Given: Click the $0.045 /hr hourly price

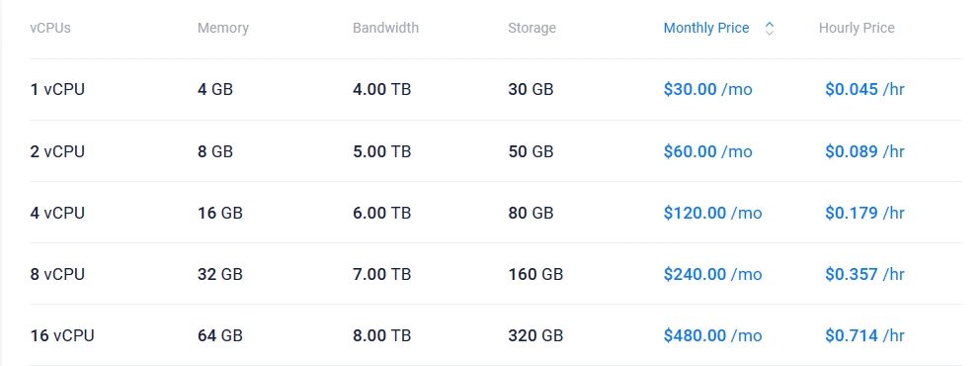Looking at the screenshot, I should [865, 89].
